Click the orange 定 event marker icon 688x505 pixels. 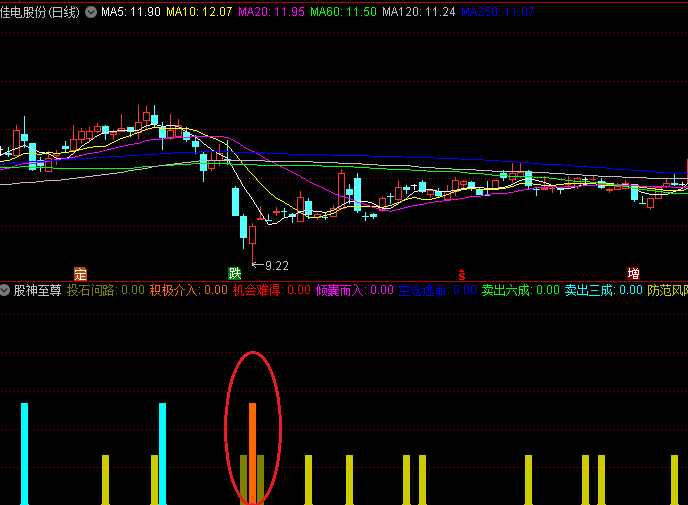pos(80,274)
